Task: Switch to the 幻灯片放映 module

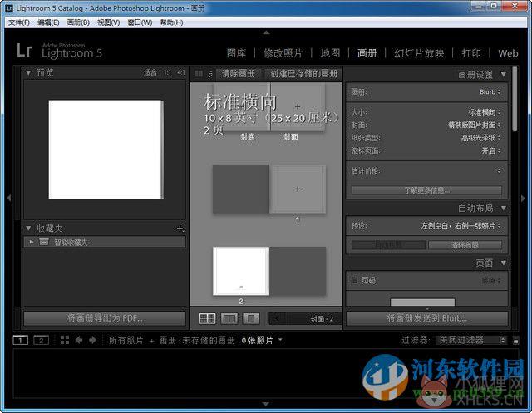Action: 419,53
